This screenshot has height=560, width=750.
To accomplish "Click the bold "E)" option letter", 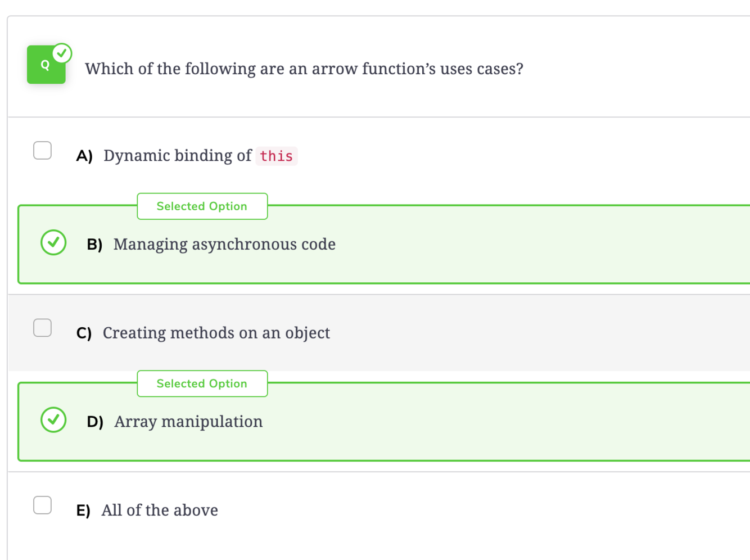I will pos(83,511).
